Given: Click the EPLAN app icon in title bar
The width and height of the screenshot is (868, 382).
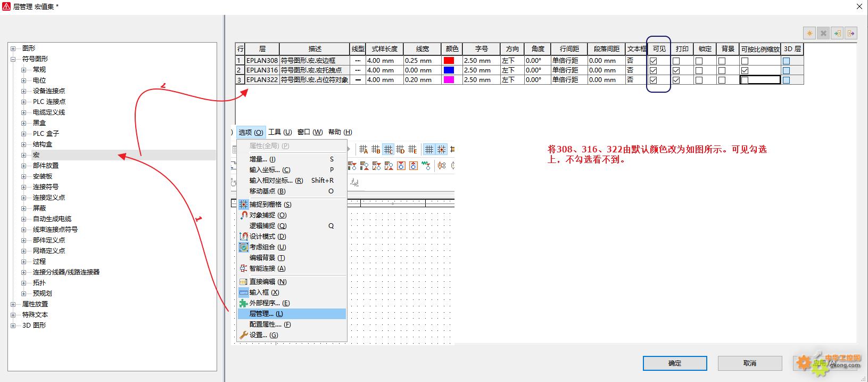Looking at the screenshot, I should pyautogui.click(x=6, y=6).
